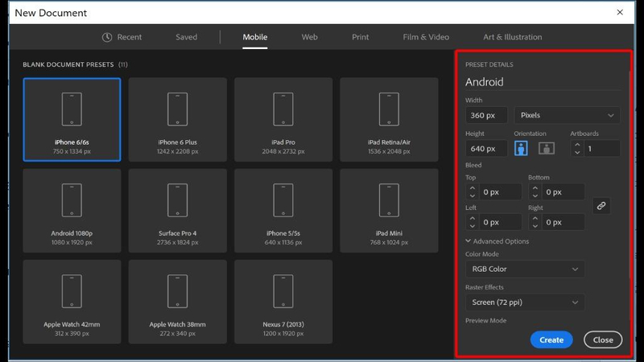Open the Pixels units dropdown
The height and width of the screenshot is (362, 644).
[x=567, y=115]
